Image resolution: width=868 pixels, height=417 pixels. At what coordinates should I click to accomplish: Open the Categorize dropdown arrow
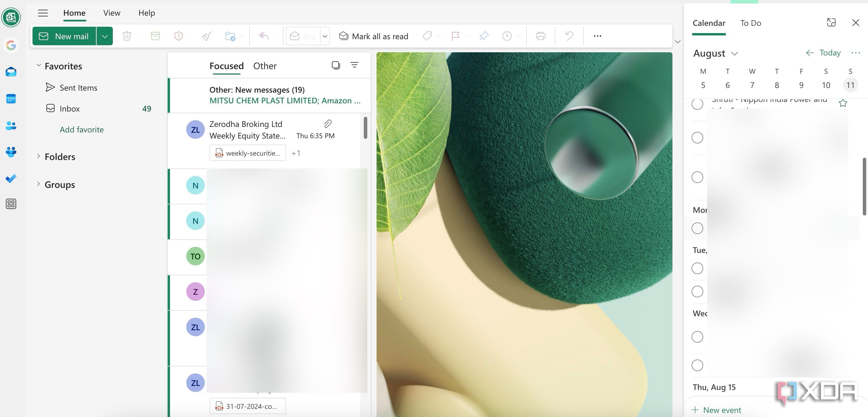tap(438, 36)
